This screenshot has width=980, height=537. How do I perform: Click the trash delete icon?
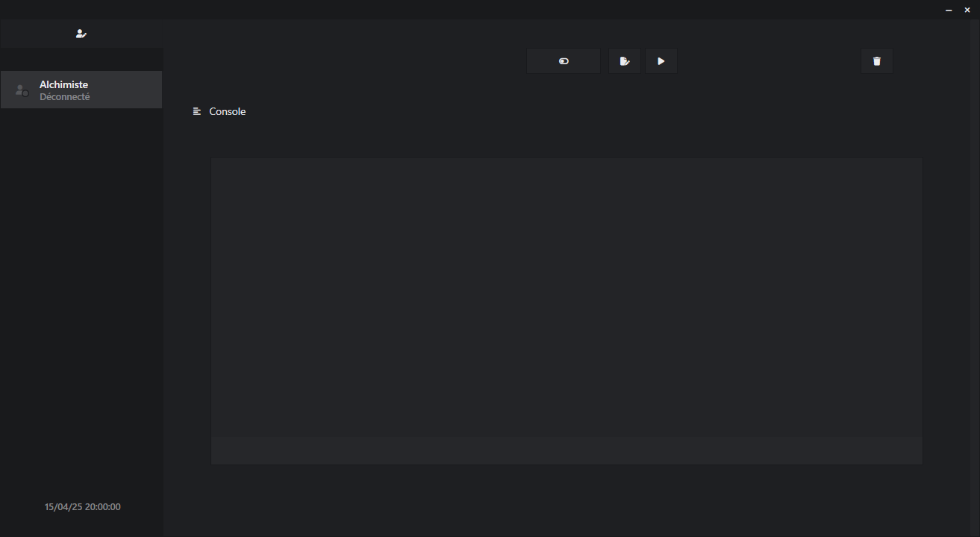pos(877,61)
